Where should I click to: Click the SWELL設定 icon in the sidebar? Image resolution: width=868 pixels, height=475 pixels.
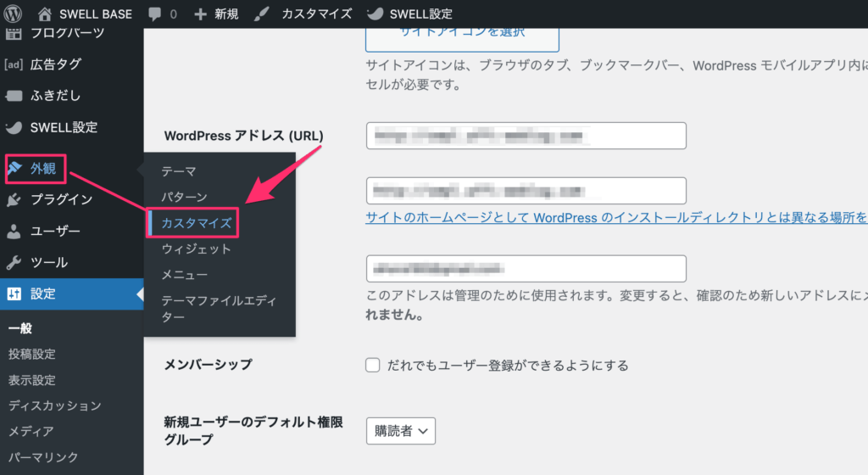[14, 127]
